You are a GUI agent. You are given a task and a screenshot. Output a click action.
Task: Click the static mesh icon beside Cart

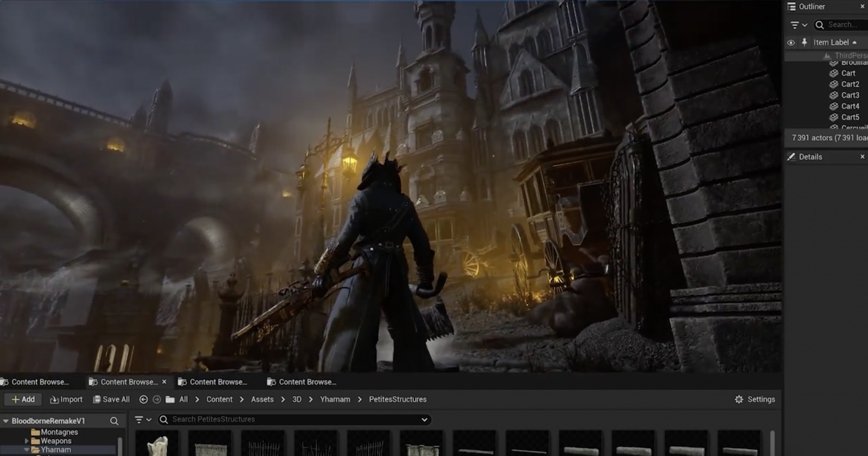click(834, 73)
